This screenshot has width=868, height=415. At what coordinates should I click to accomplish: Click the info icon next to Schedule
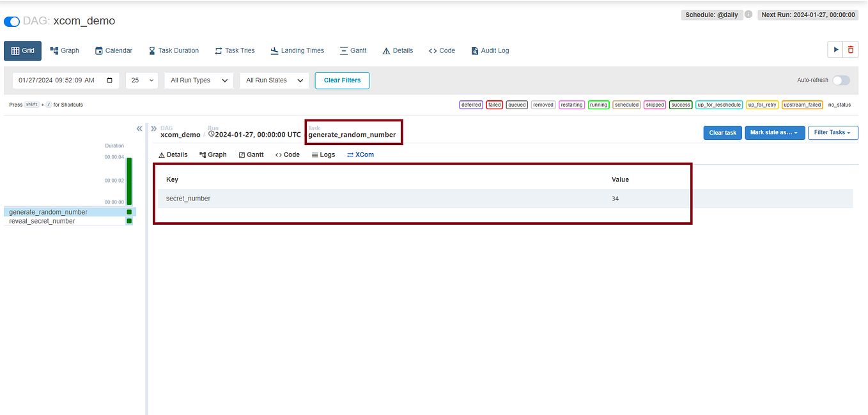748,13
